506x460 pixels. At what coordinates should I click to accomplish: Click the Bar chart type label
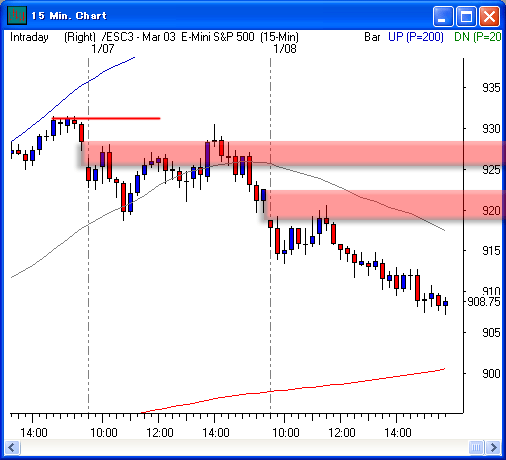(x=372, y=37)
